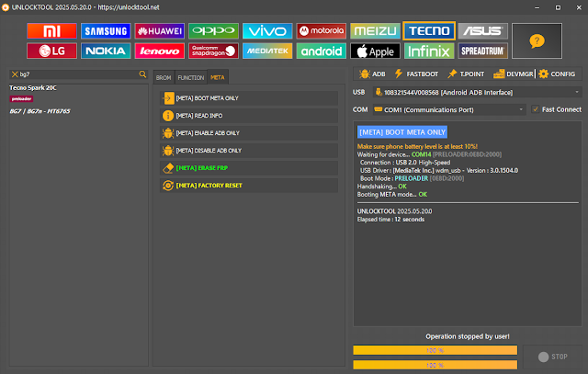Run [META] FACTORY RESET
This screenshot has height=374, width=588.
pos(249,186)
